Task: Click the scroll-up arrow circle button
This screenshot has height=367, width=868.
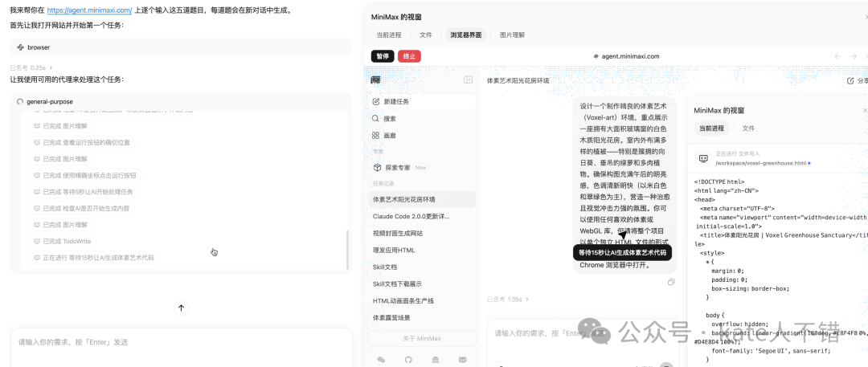Action: (x=181, y=308)
